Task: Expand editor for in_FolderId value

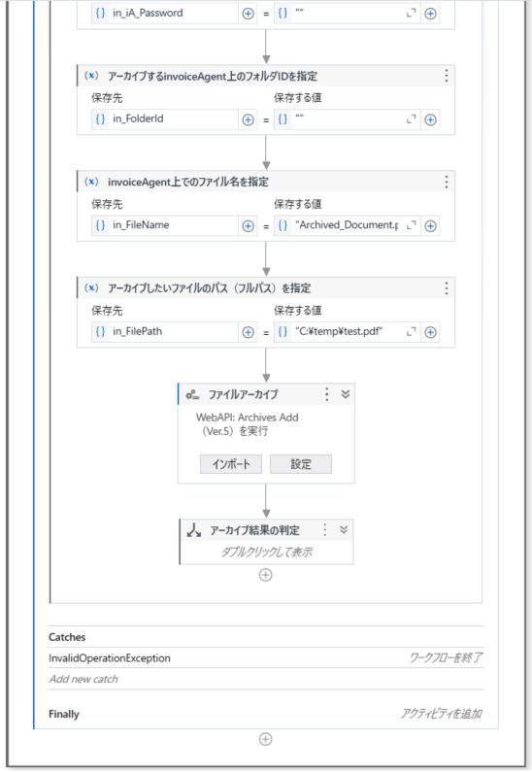Action: click(411, 119)
